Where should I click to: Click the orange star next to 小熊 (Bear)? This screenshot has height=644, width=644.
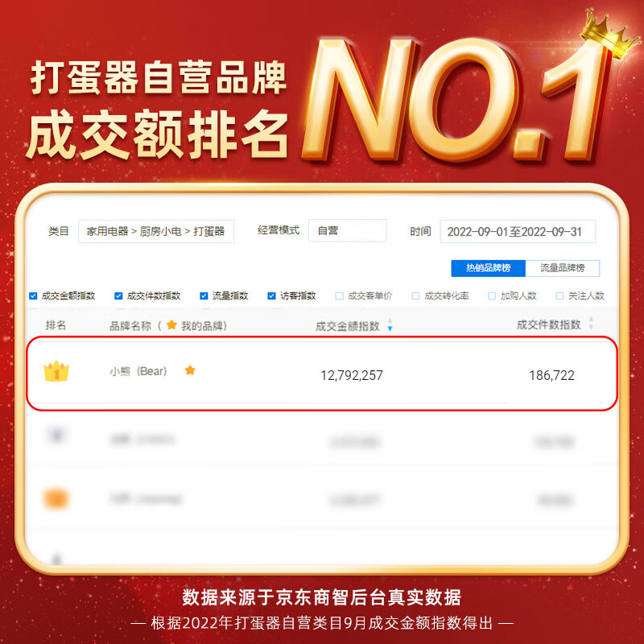pos(190,370)
